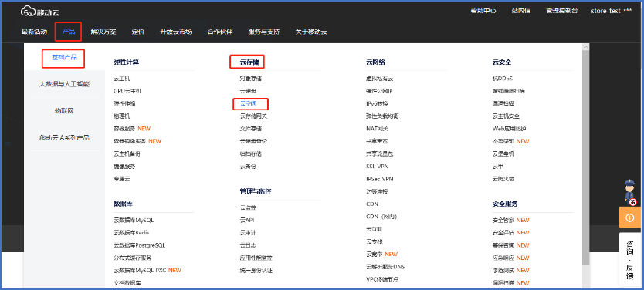The width and height of the screenshot is (644, 290).
Task: Click the police mascot icon
Action: [x=629, y=192]
